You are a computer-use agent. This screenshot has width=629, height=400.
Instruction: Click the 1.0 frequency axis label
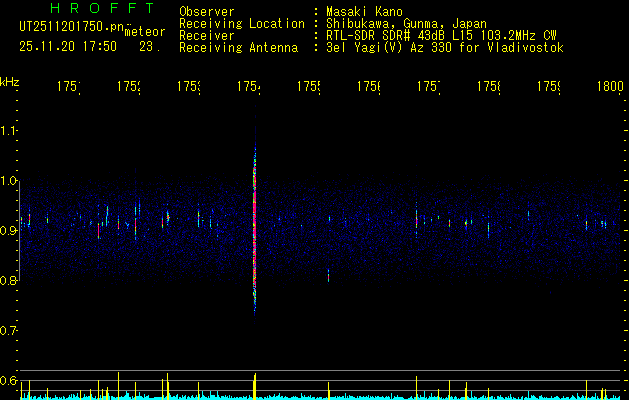(9, 181)
